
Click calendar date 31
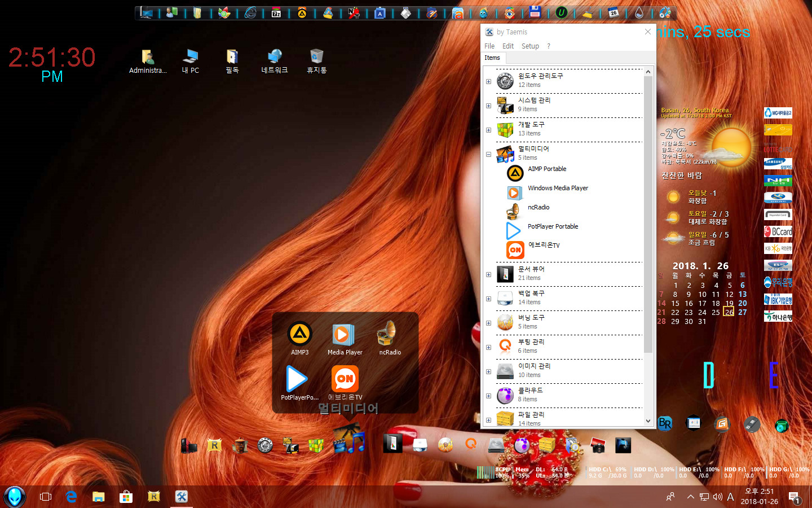coord(702,321)
